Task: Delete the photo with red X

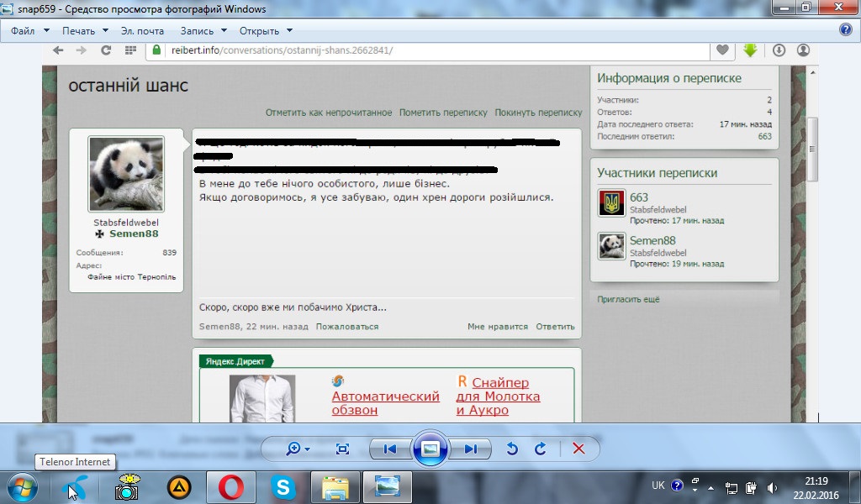Action: [578, 449]
